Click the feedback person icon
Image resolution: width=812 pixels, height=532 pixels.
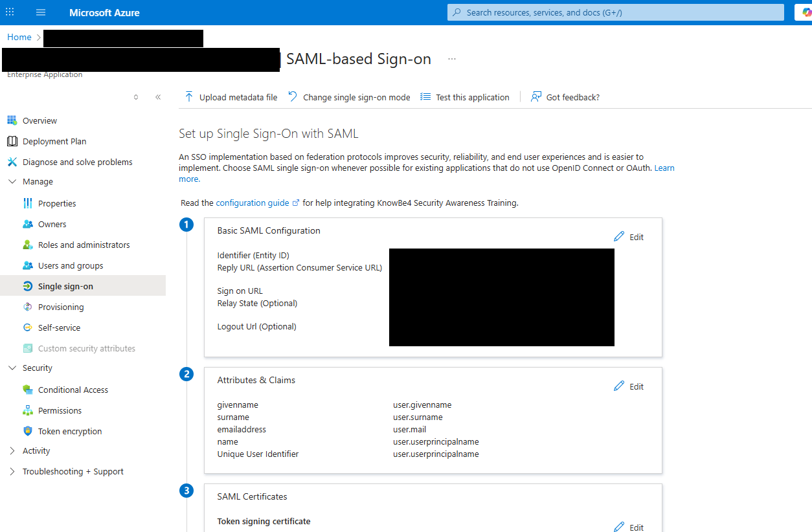pyautogui.click(x=536, y=97)
